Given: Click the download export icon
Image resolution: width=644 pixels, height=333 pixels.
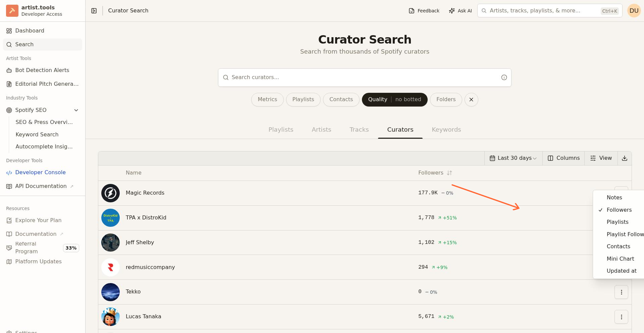Looking at the screenshot, I should [x=625, y=158].
